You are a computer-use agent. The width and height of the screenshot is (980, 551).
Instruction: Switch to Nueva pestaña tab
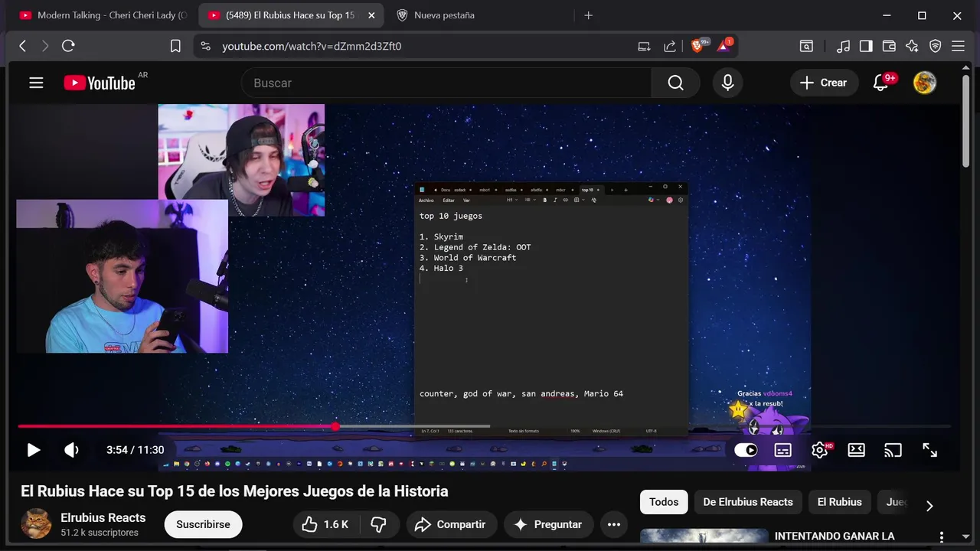(x=444, y=15)
